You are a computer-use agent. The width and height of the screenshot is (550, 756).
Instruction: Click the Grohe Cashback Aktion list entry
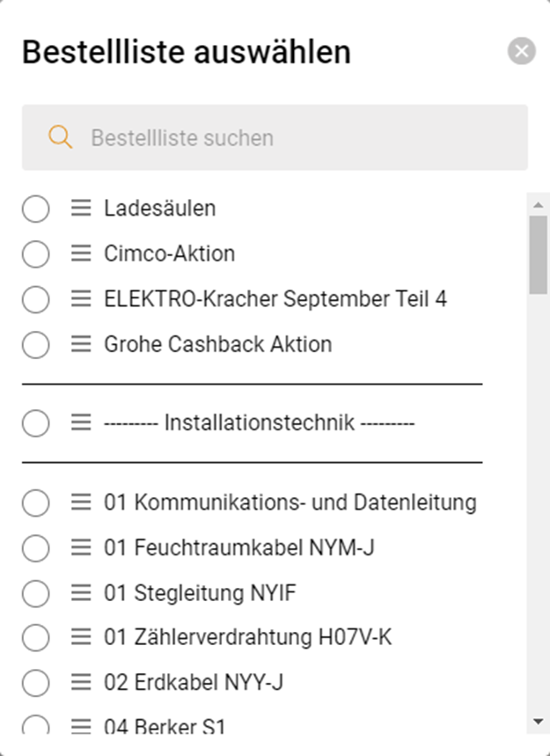[x=217, y=344]
